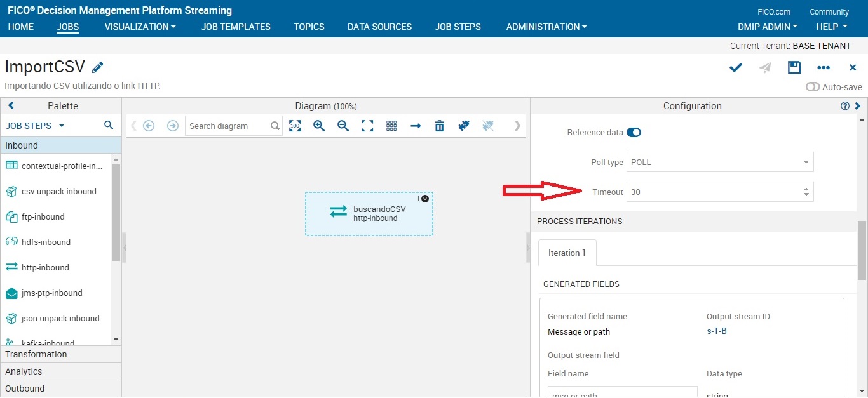Switch to the JOBS menu item
The width and height of the screenshot is (868, 398).
pos(67,27)
